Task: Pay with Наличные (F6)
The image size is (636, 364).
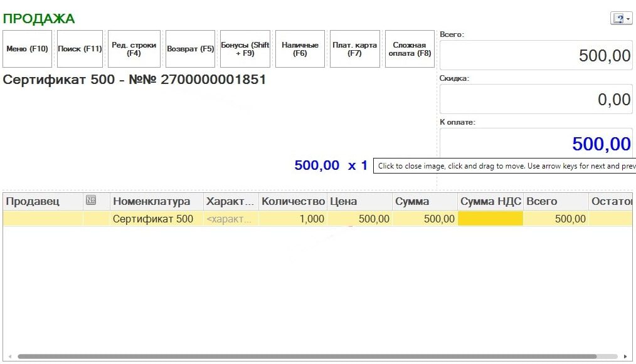Action: 300,49
